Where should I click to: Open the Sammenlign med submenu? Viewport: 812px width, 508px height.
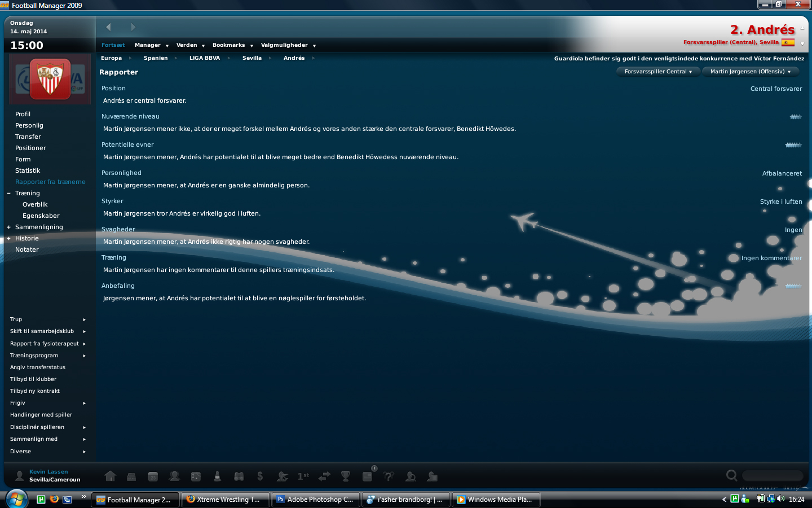click(48, 439)
